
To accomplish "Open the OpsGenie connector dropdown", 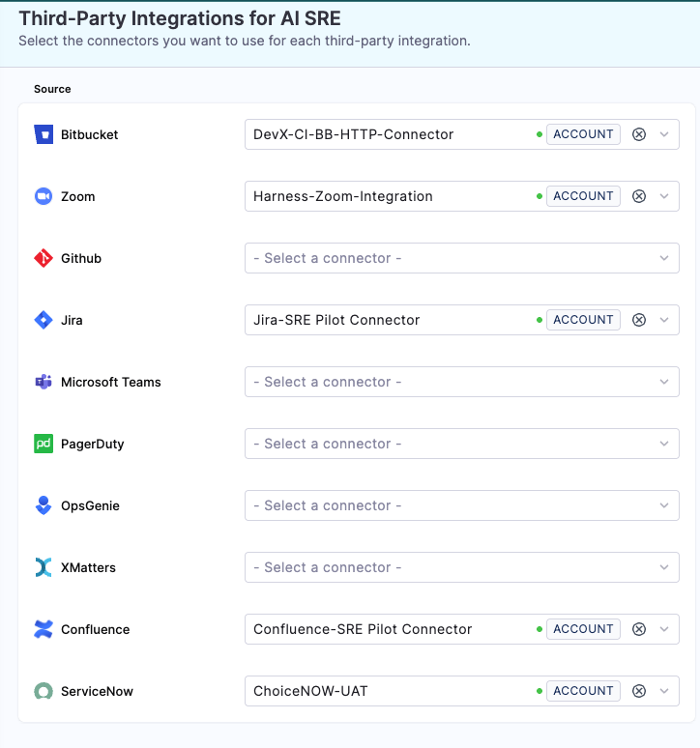I will click(x=462, y=505).
